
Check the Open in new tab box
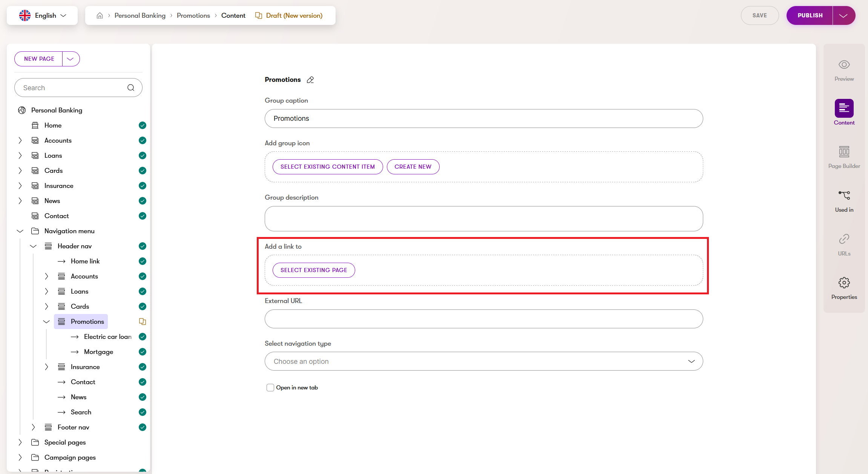270,388
